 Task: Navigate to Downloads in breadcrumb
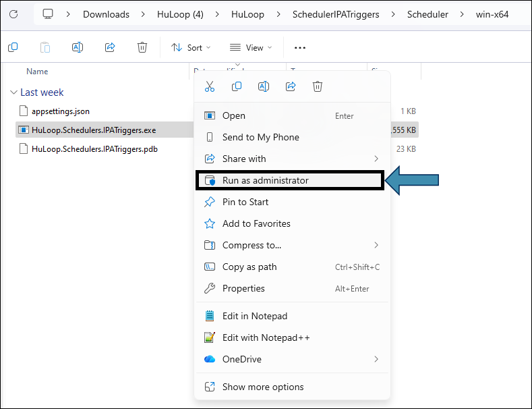tap(106, 14)
